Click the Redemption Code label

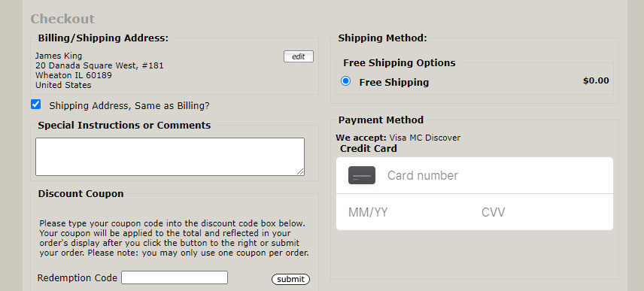(x=77, y=278)
